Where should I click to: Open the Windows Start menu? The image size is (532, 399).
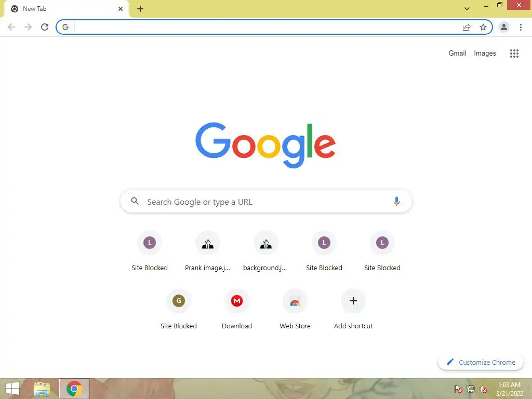pos(12,389)
